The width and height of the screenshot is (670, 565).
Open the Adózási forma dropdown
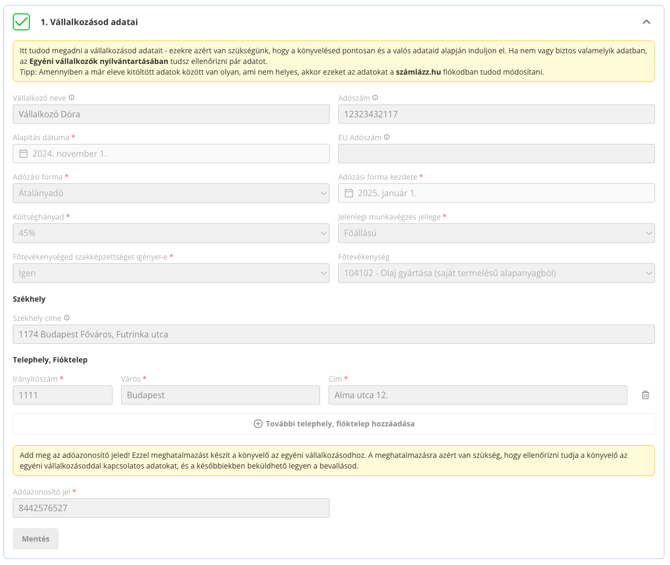coord(171,193)
